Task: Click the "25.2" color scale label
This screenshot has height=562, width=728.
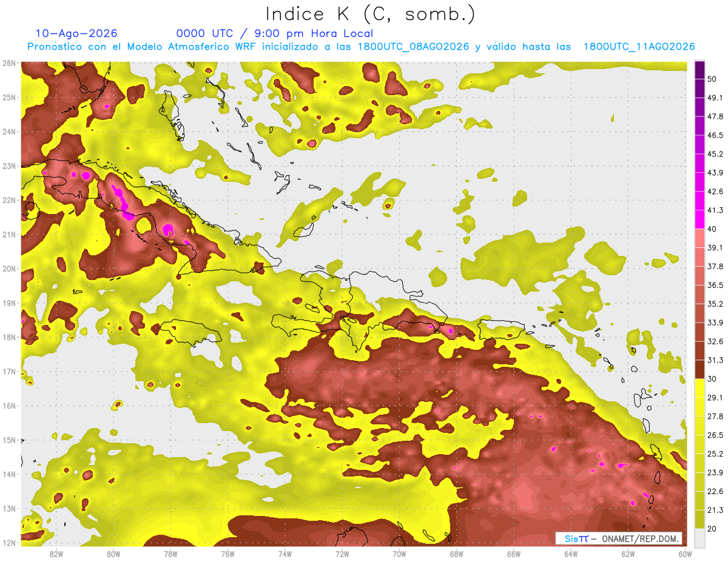Action: 715,454
